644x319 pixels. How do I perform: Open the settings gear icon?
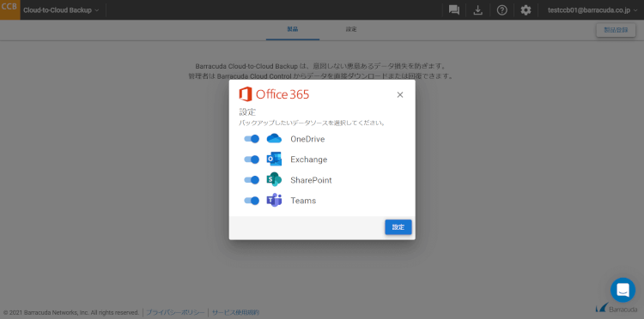click(x=526, y=10)
